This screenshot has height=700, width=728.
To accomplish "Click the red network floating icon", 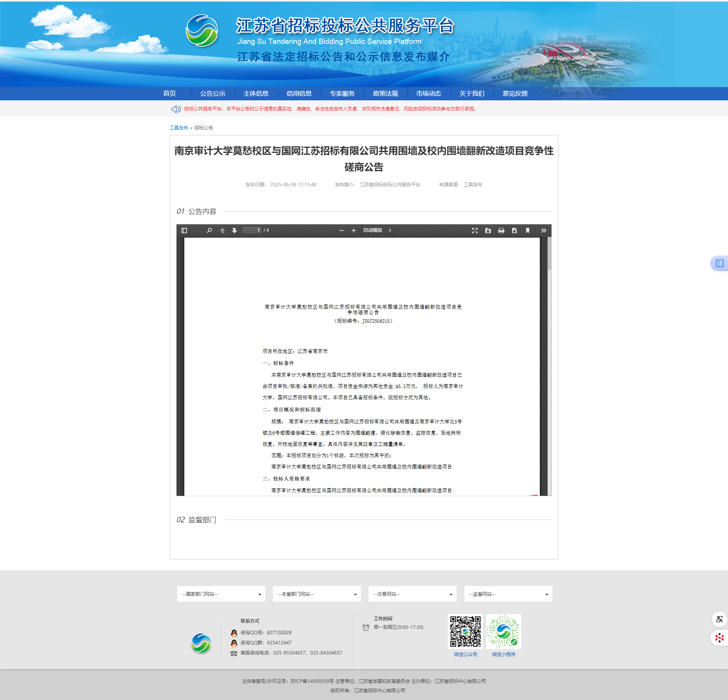I will pyautogui.click(x=719, y=638).
